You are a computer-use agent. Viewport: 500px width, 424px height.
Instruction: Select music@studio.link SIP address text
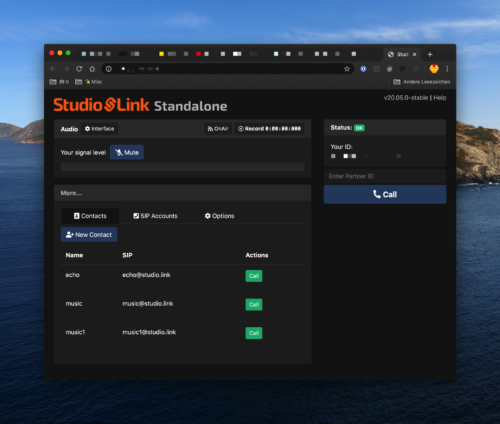click(148, 304)
